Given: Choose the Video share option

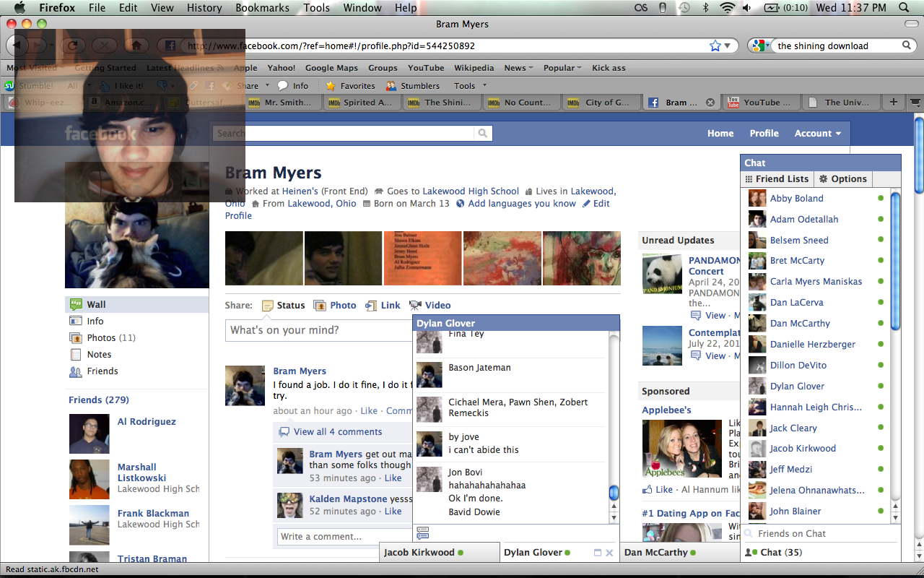Looking at the screenshot, I should point(430,306).
